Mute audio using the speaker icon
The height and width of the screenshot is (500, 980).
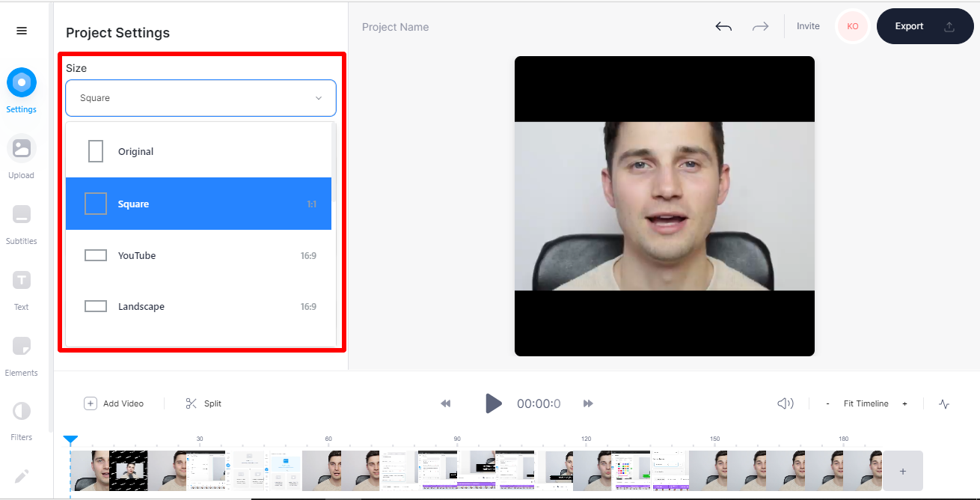point(785,403)
